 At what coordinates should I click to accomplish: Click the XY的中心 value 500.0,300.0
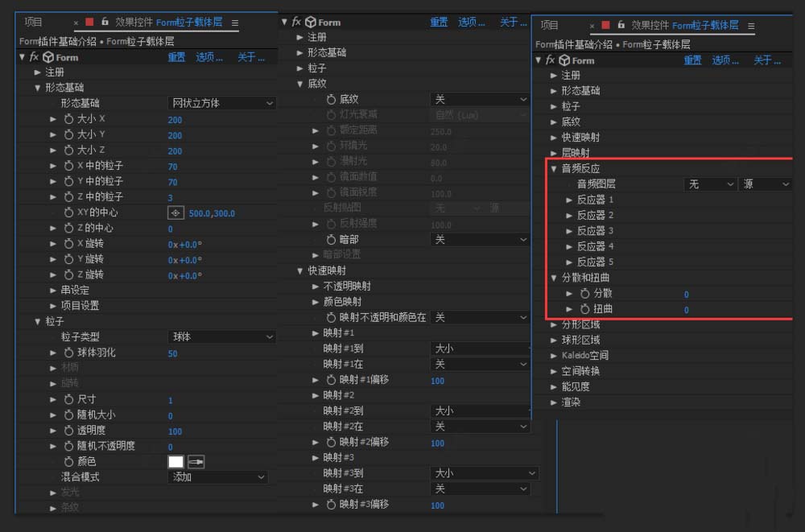point(212,214)
